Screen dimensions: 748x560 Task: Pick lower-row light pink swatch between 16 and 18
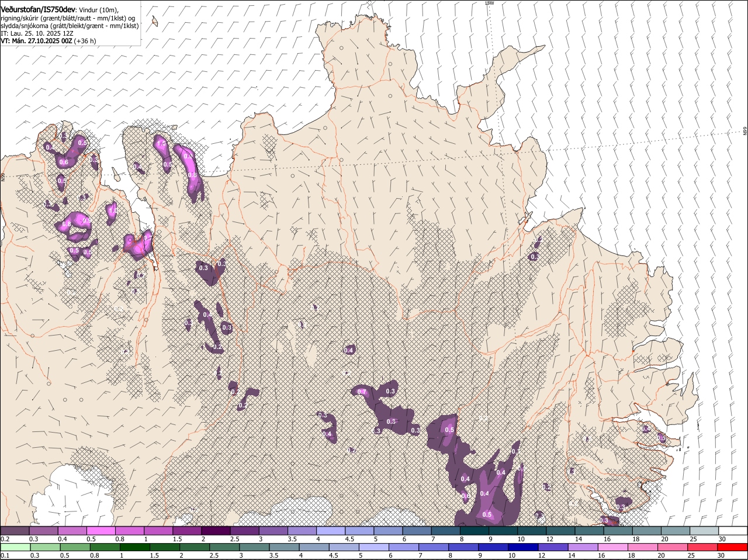point(614,547)
